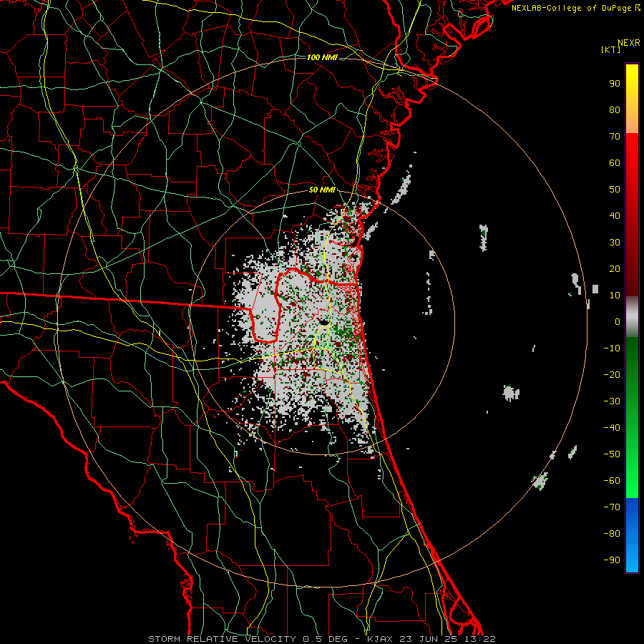The width and height of the screenshot is (644, 644).
Task: Click the yellow top segment of the color bar
Action: [x=632, y=99]
